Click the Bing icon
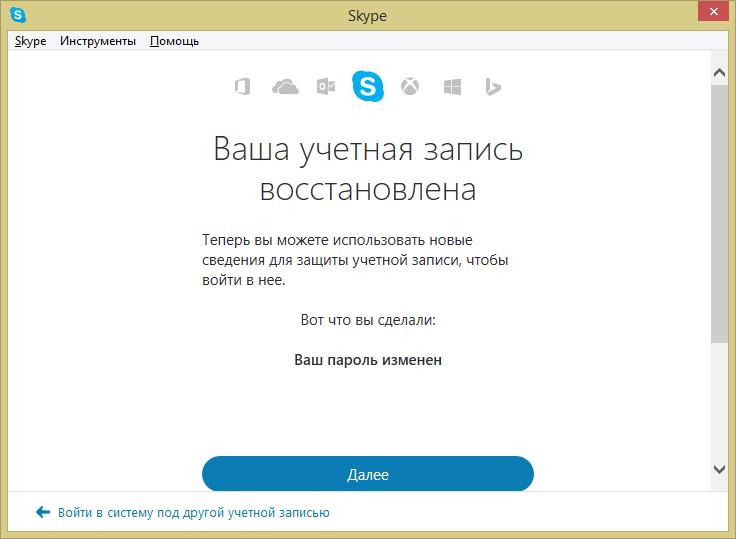This screenshot has width=736, height=539. 492,87
